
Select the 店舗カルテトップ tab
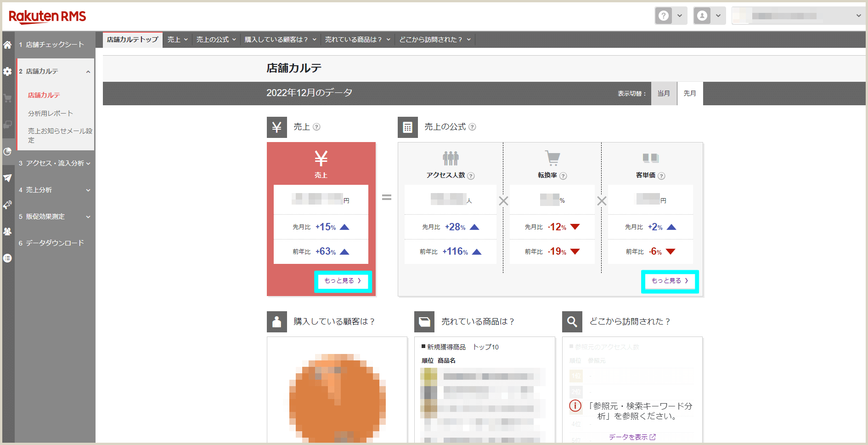click(133, 40)
